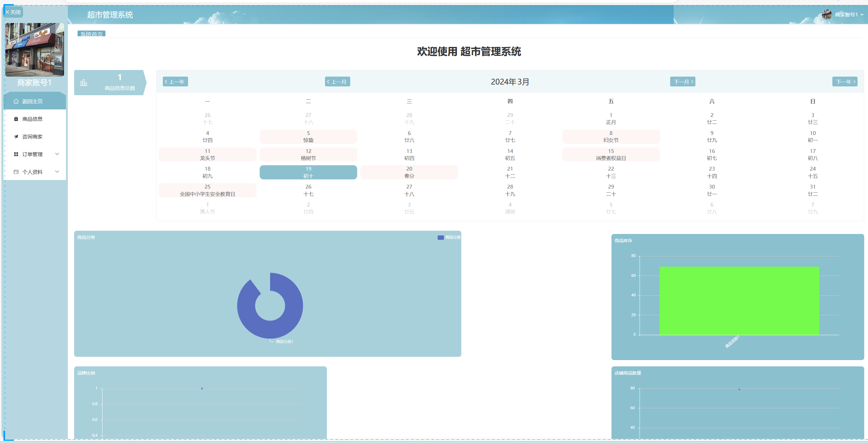Click the grid icon beside 订单管理
868x443 pixels.
coord(16,154)
